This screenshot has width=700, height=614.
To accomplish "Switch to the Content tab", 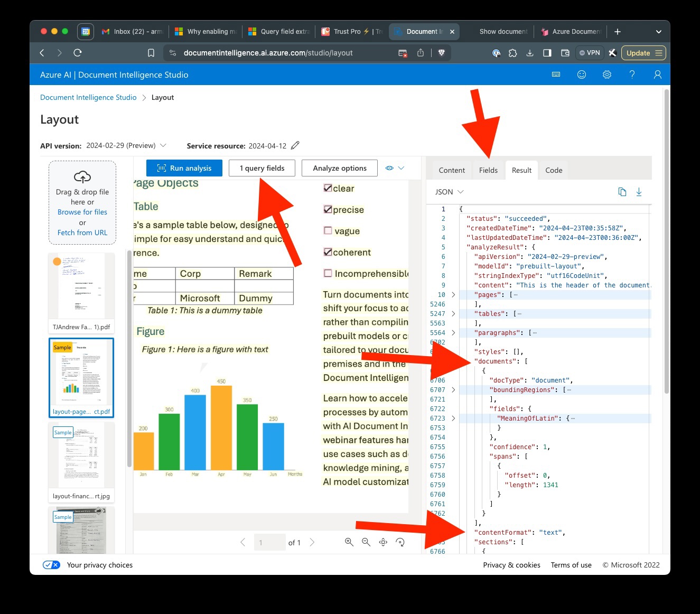I will [452, 170].
